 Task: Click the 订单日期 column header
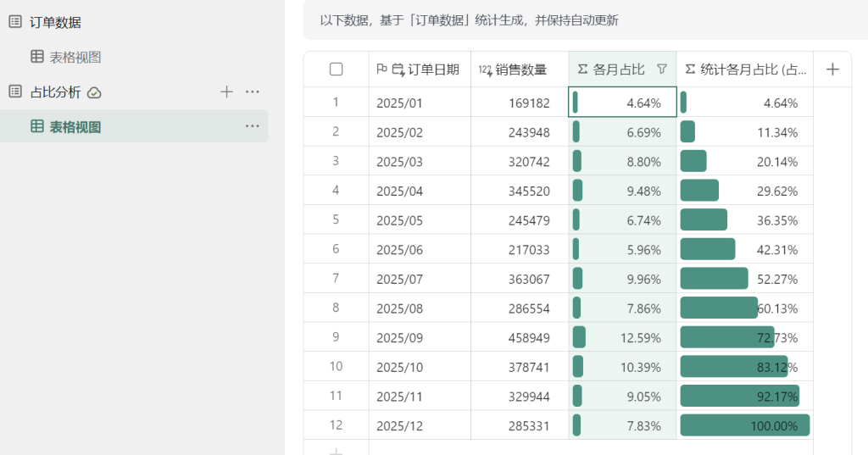click(x=420, y=69)
